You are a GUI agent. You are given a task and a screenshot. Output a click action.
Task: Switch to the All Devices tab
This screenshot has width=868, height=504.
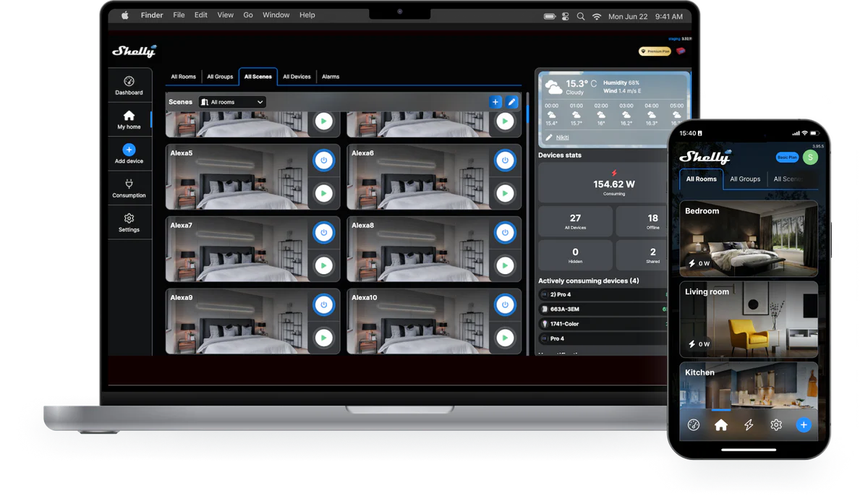point(297,77)
